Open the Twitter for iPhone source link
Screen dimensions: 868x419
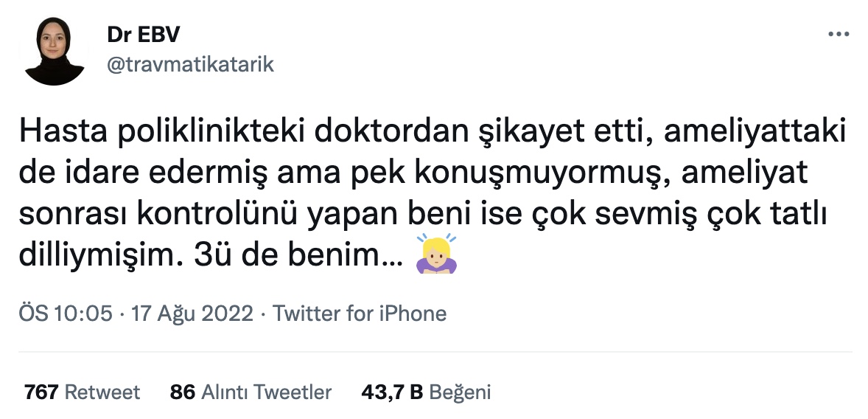click(360, 314)
